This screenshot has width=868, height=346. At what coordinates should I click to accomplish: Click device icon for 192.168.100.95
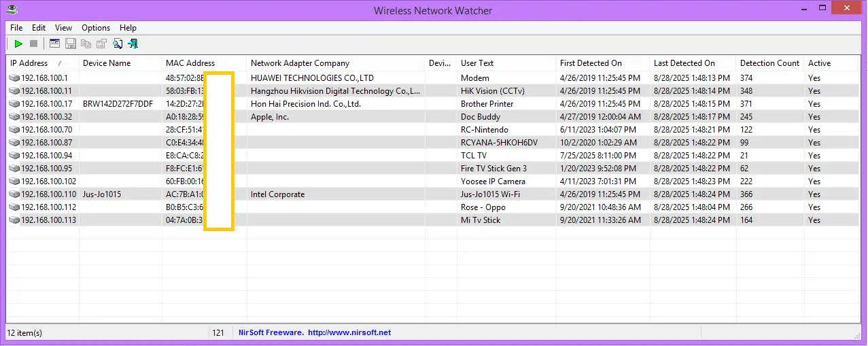coord(14,169)
